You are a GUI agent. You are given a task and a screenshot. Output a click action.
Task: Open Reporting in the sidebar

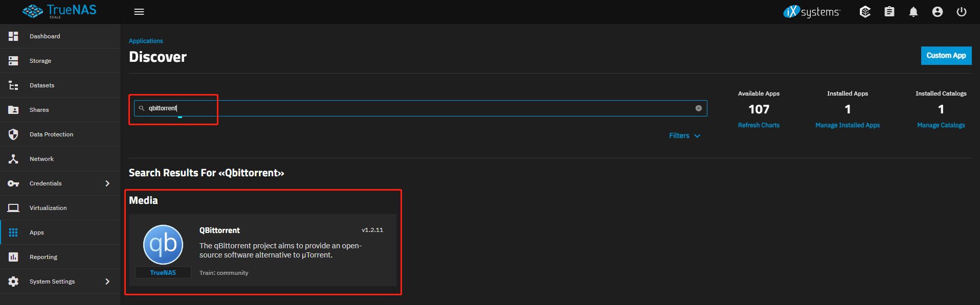[x=60, y=257]
